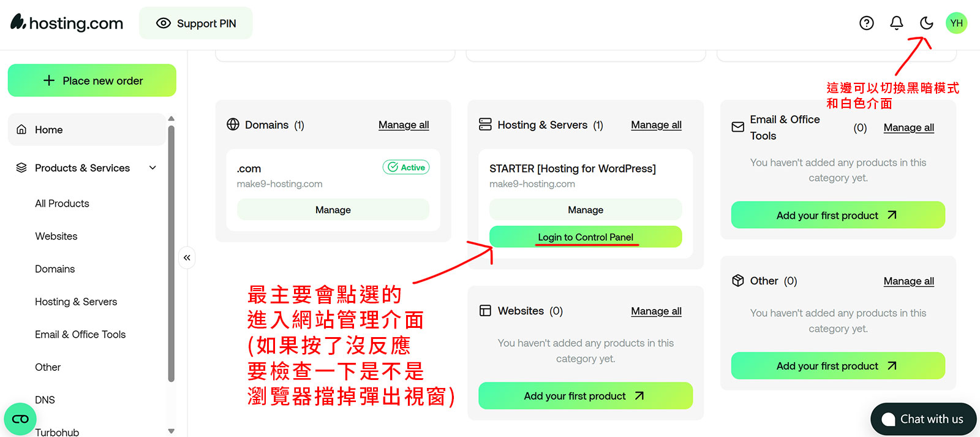The height and width of the screenshot is (437, 980).
Task: Click the arrow icon in Websites Add first product
Action: click(x=639, y=396)
